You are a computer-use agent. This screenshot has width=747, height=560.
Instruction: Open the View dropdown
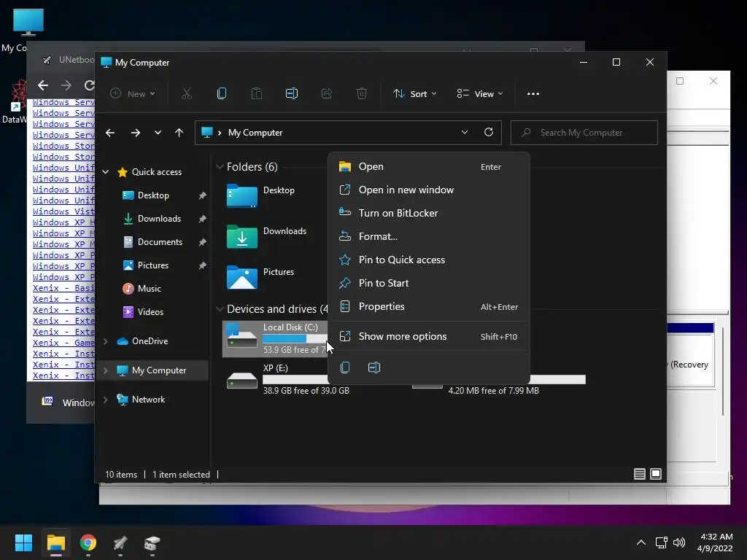point(480,94)
